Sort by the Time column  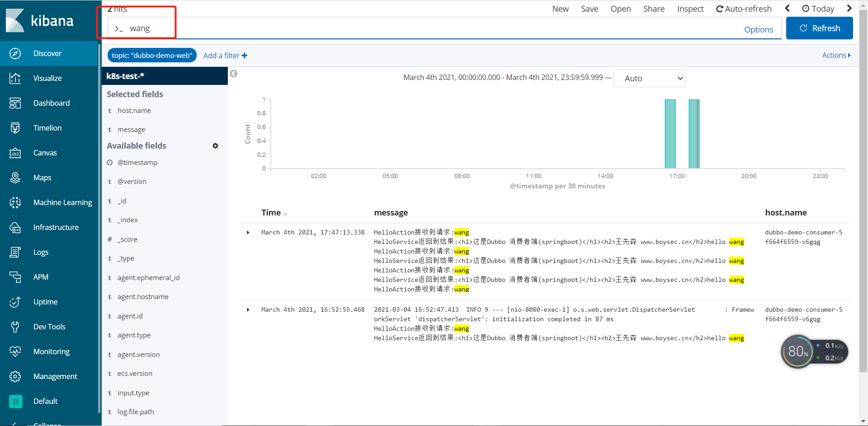(x=274, y=213)
